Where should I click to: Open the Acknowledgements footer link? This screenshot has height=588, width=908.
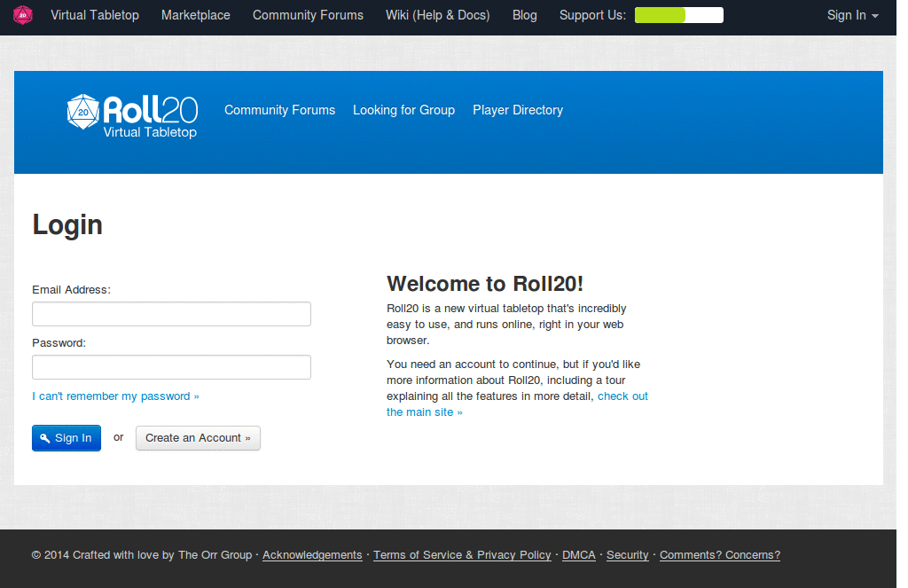tap(312, 555)
